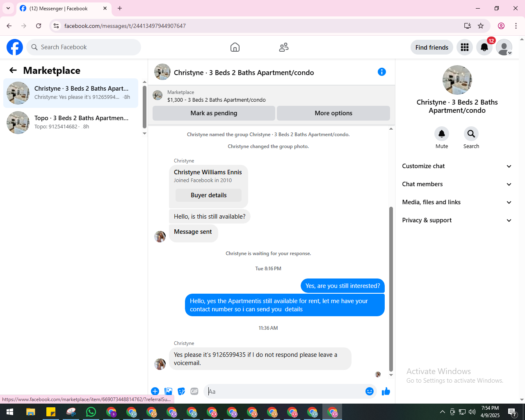Open the Windows Start menu
Image resolution: width=525 pixels, height=420 pixels.
pos(10,412)
